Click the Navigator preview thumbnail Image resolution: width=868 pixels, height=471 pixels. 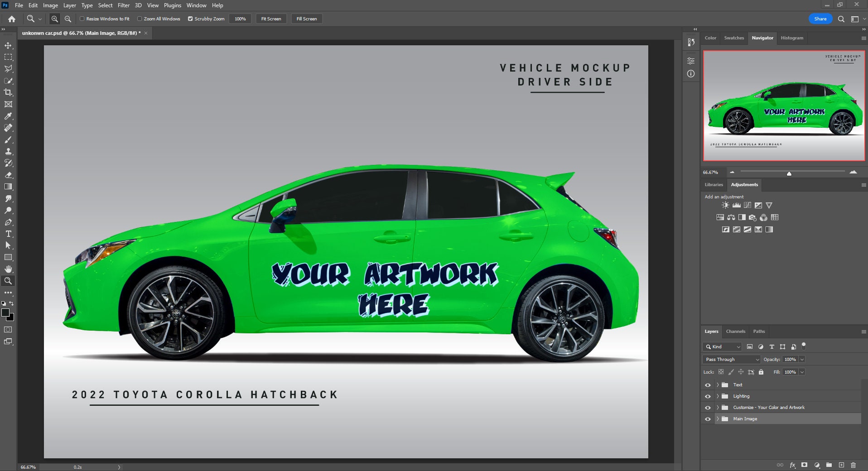click(784, 104)
